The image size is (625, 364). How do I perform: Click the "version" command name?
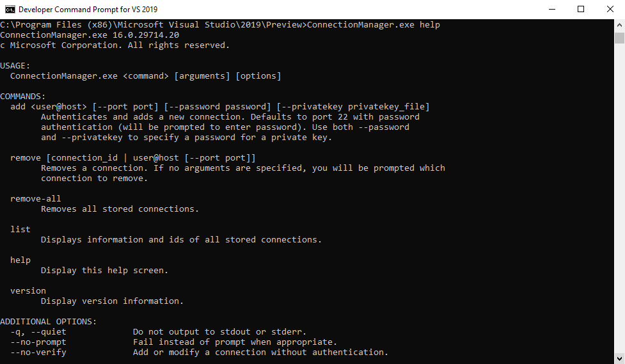(x=28, y=291)
